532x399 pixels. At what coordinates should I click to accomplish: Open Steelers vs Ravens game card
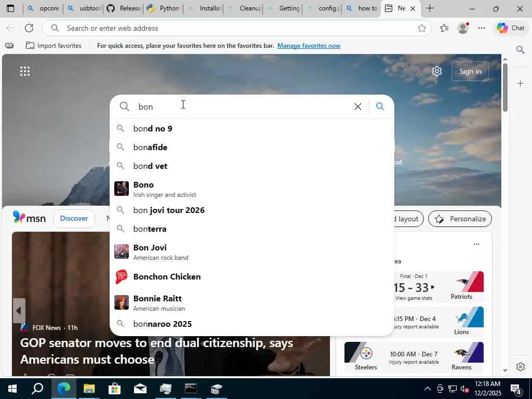414,357
